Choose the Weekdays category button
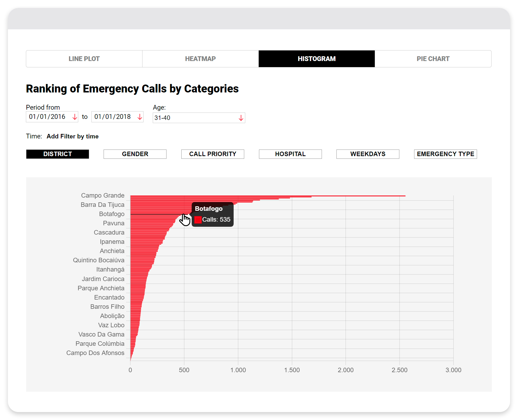The image size is (518, 420). 368,154
